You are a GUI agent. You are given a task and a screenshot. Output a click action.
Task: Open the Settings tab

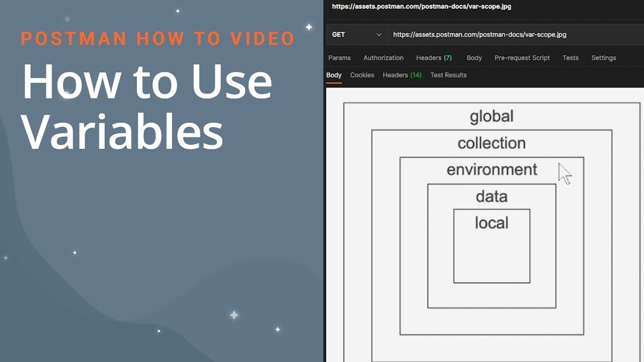coord(604,58)
